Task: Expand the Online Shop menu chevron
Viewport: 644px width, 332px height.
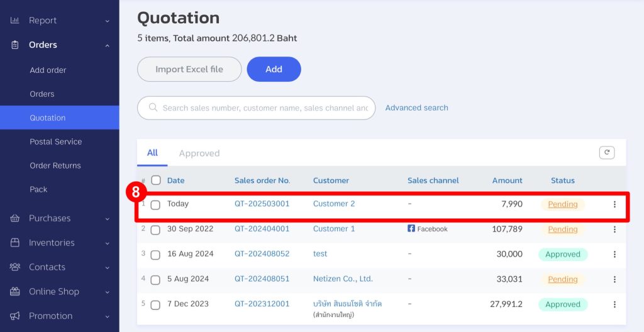Action: point(107,292)
